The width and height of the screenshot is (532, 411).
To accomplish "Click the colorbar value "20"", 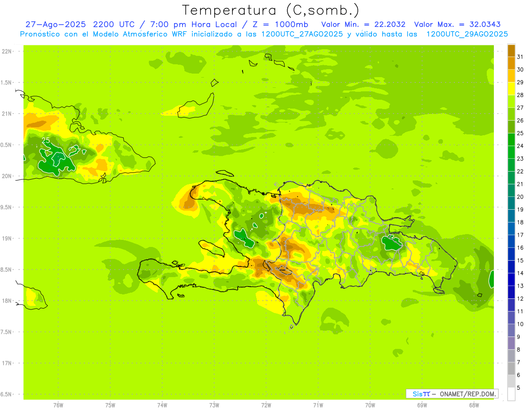I will click(x=520, y=196).
